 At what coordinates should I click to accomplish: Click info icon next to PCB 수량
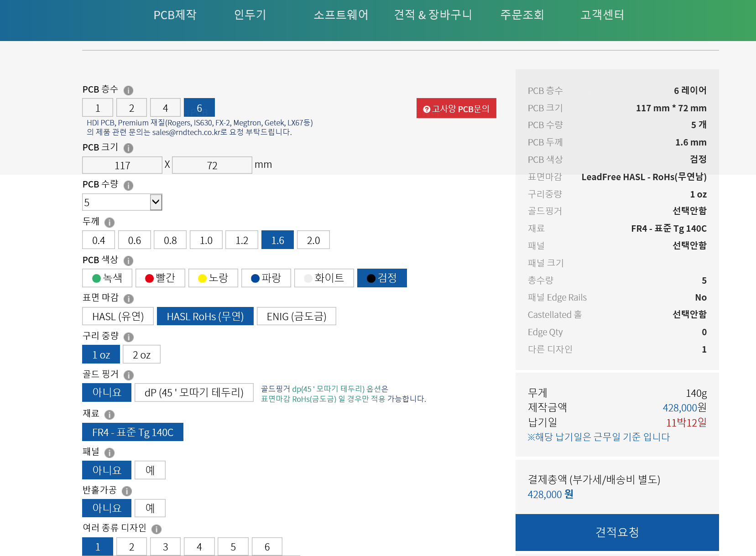coord(128,186)
